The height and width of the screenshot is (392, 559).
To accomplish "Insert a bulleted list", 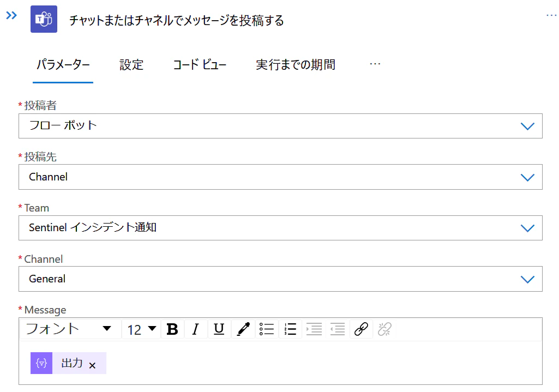I will [x=267, y=329].
